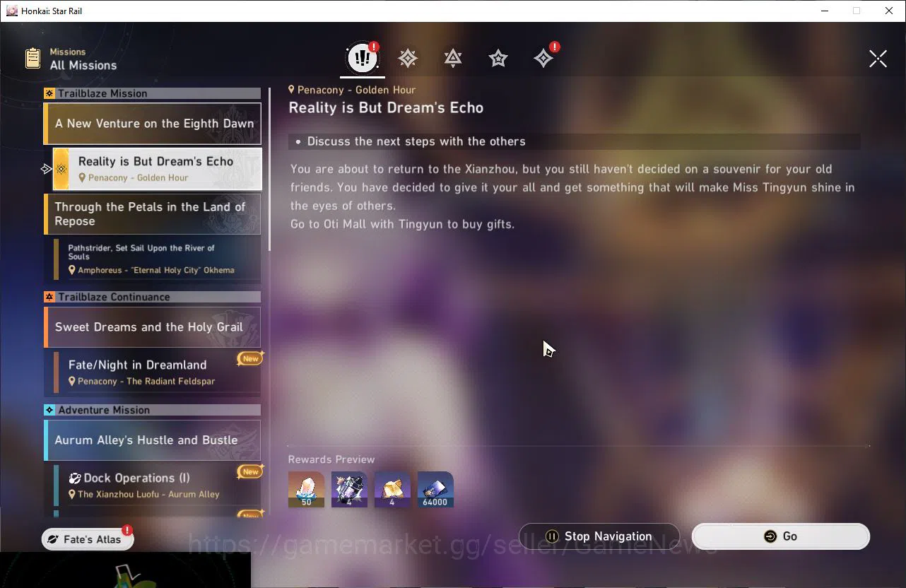Open the last mission filter tab with alert
906x588 pixels.
[544, 58]
